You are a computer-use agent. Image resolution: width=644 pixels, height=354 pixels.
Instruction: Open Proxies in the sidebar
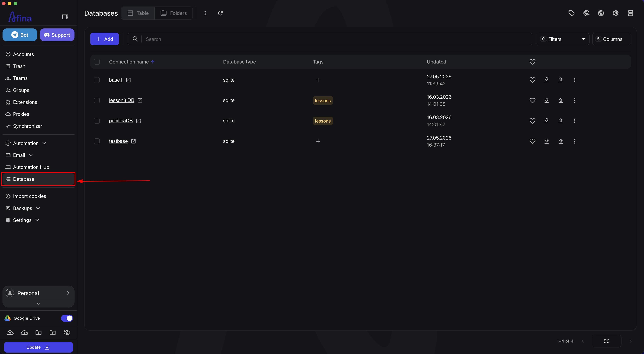[x=21, y=114]
